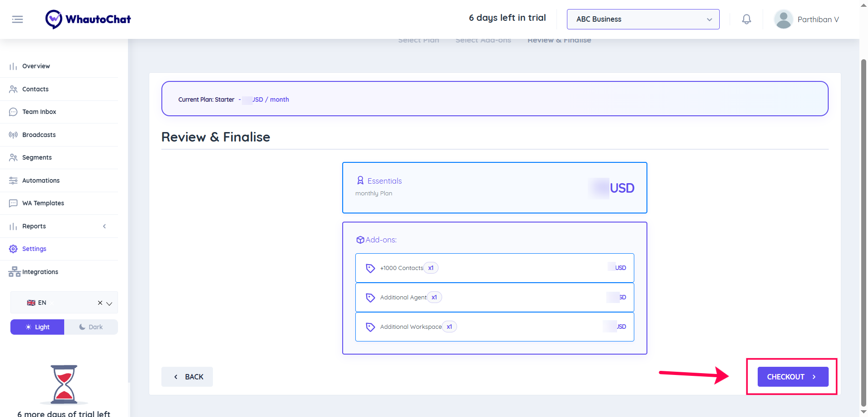Click the BACK button
Screen dimensions: 868x417
coord(187,376)
